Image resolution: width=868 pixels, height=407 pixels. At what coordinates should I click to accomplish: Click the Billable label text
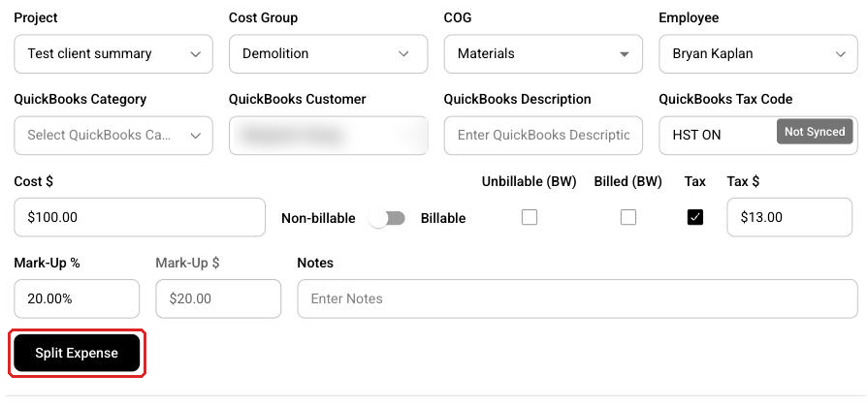(x=443, y=218)
